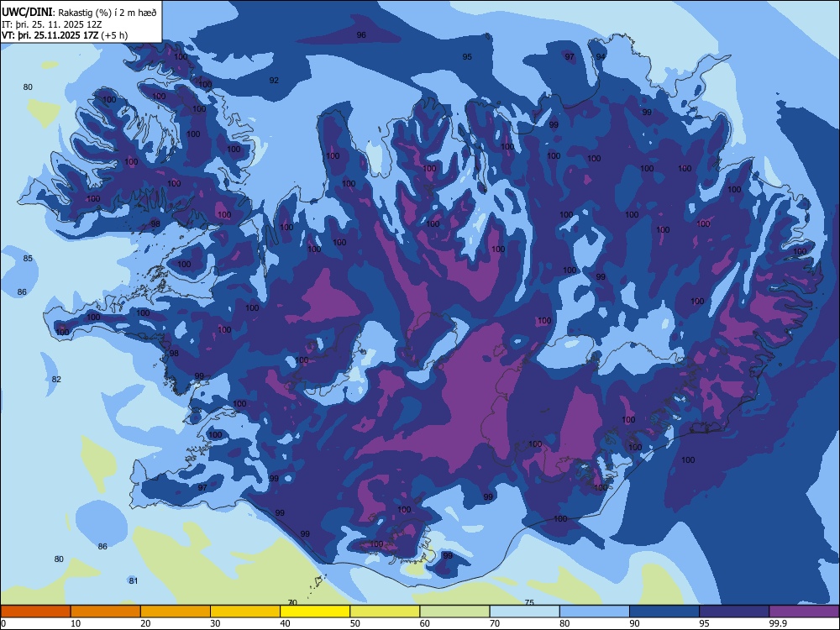Click the 0-10 percent legend color swatch
The image size is (840, 630).
[x=35, y=612]
